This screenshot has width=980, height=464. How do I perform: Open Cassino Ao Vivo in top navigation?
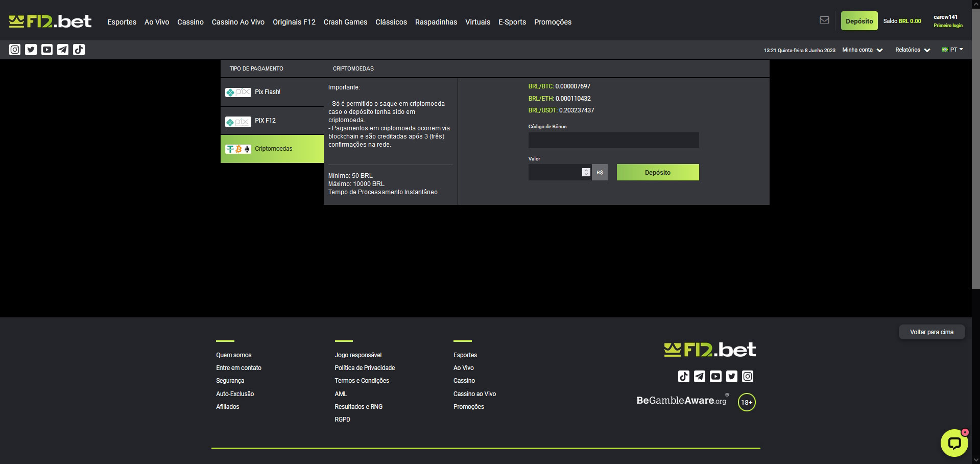238,22
